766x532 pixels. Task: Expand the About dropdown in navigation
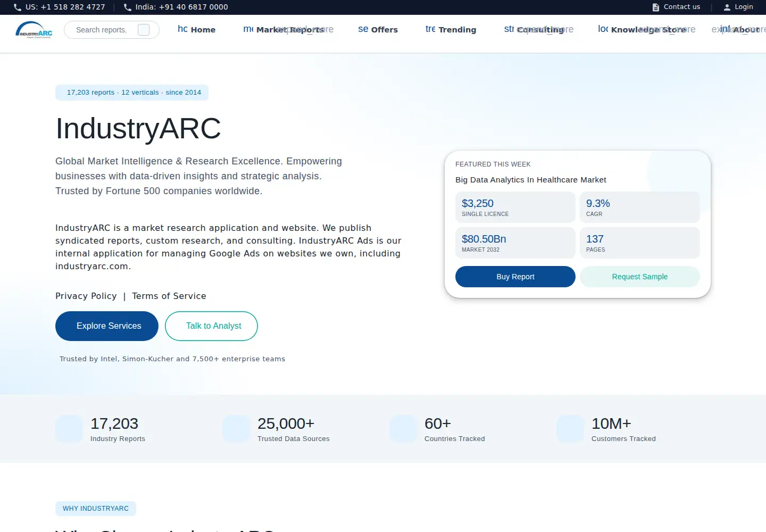tap(739, 30)
